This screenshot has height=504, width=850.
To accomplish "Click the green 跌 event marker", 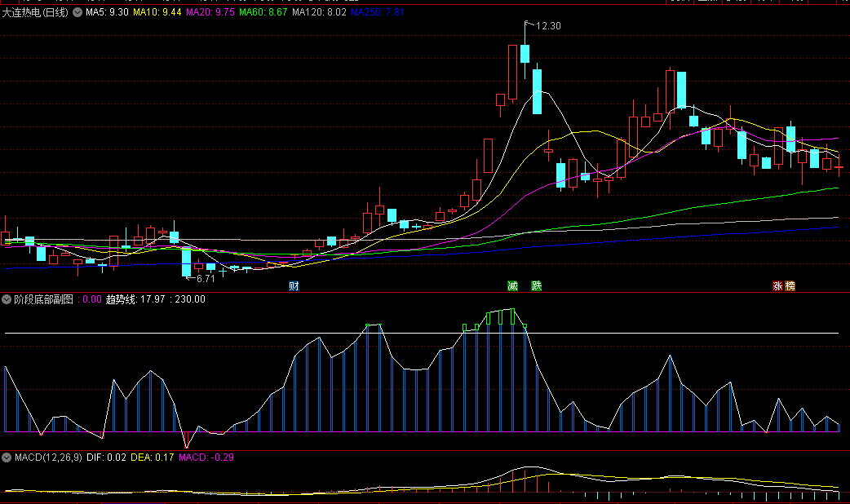I will point(536,286).
